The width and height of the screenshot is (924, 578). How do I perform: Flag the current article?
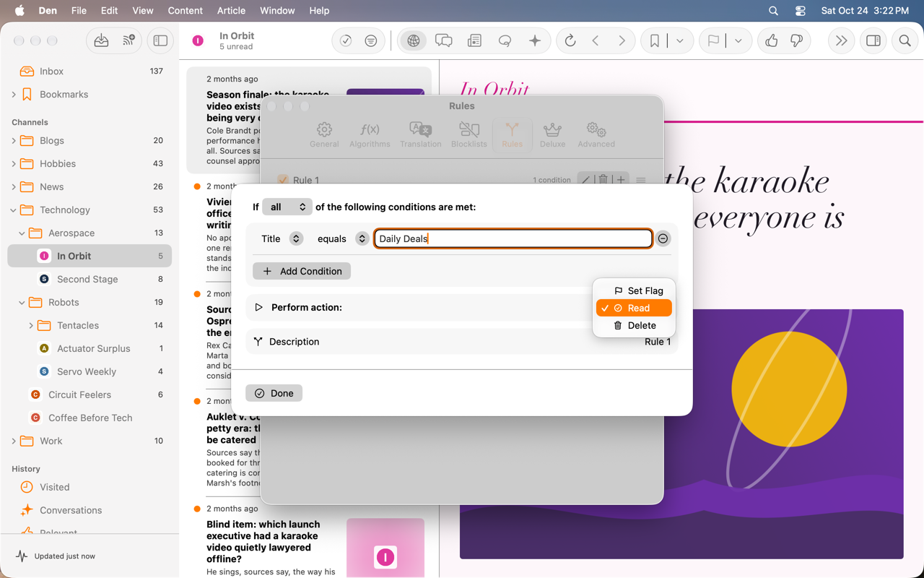click(x=713, y=41)
